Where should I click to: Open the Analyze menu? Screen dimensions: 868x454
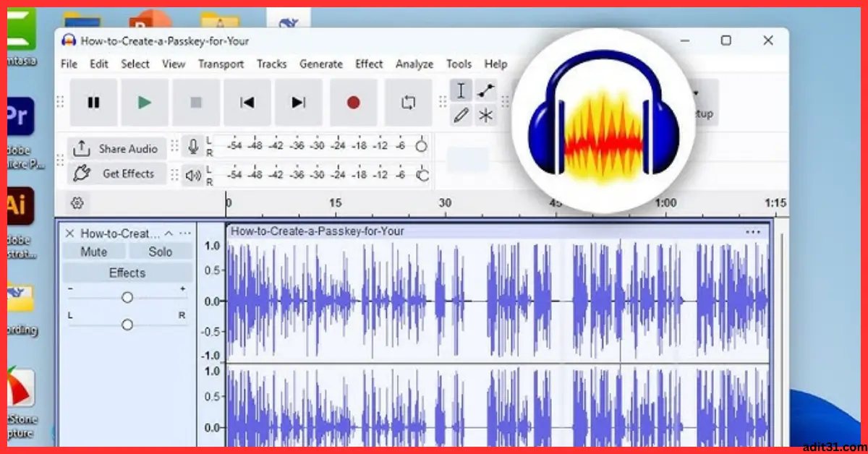click(414, 64)
